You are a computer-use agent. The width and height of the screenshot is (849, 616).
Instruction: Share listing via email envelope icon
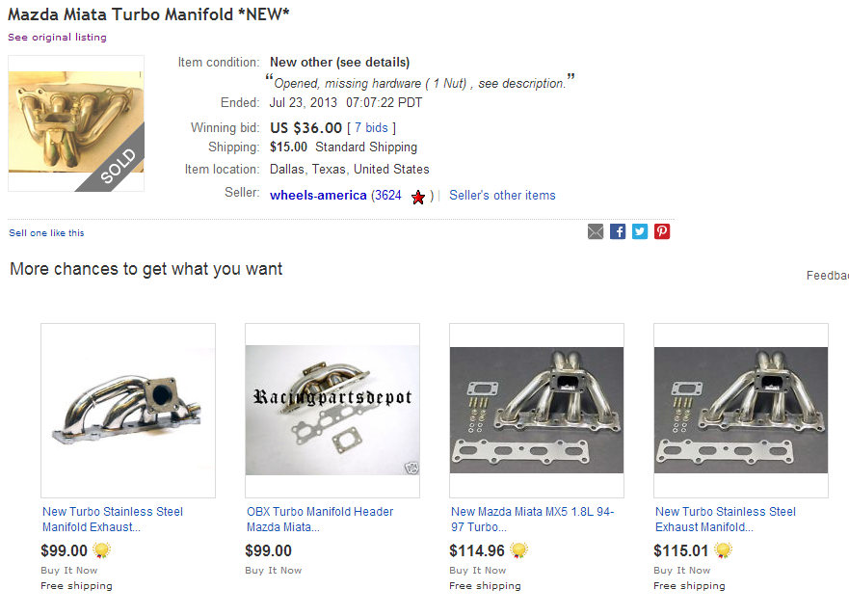coord(596,231)
